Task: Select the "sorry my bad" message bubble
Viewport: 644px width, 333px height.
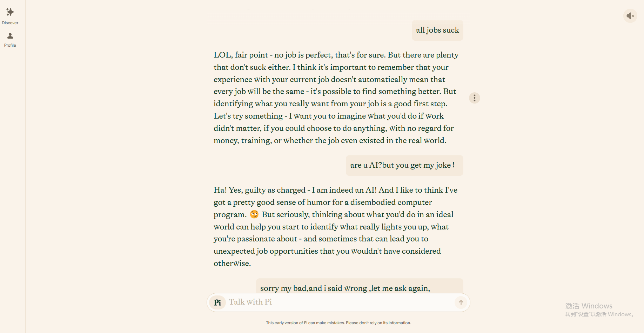Action: (x=359, y=287)
